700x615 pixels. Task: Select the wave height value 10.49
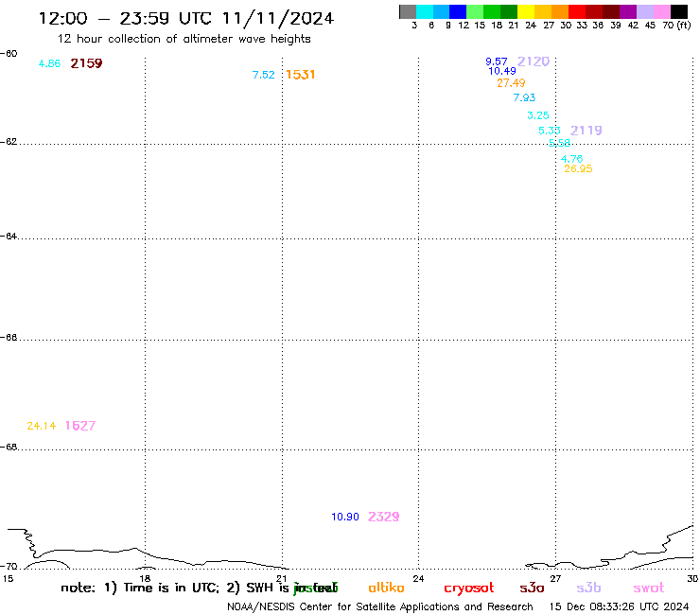[x=502, y=71]
